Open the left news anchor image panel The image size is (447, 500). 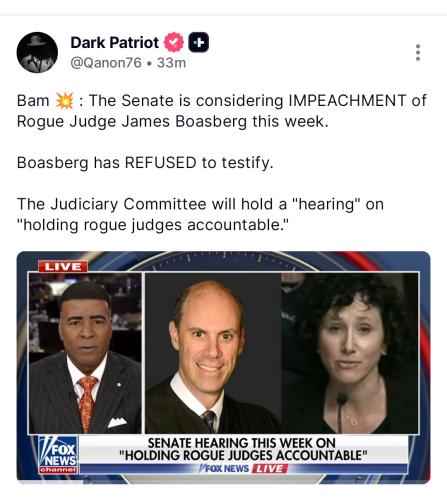click(85, 353)
